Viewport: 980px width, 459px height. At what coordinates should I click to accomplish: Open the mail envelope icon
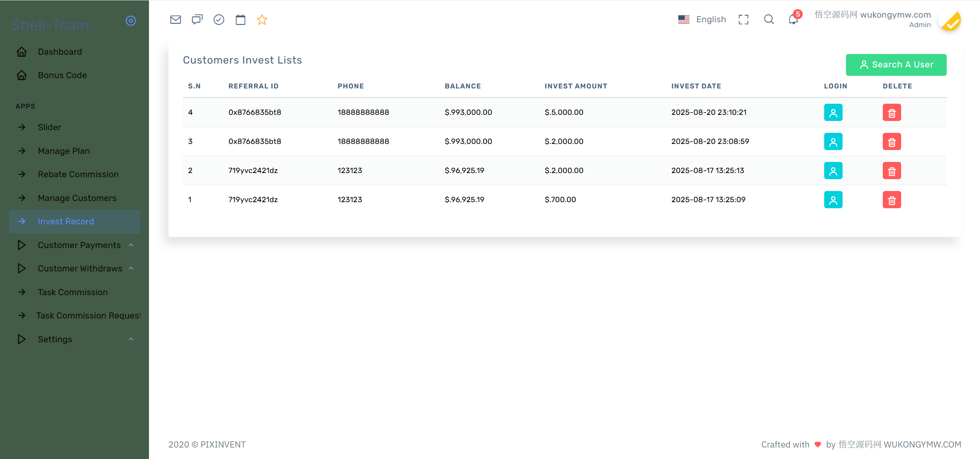pyautogui.click(x=175, y=20)
